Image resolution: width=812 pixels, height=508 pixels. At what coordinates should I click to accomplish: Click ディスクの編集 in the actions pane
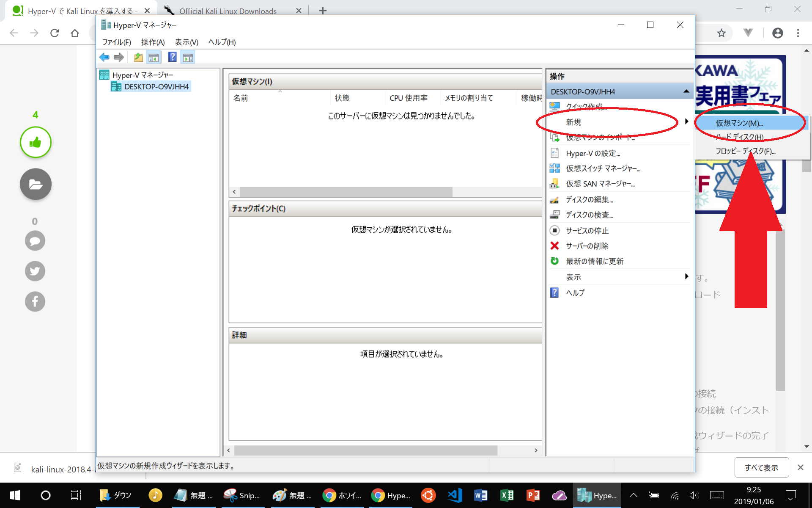pos(589,199)
